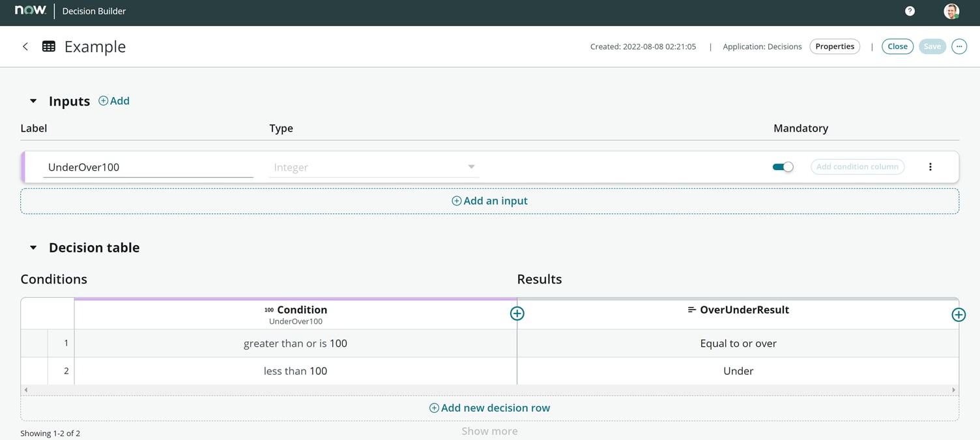980x440 pixels.
Task: Click 'less than 100' condition cell
Action: (296, 371)
